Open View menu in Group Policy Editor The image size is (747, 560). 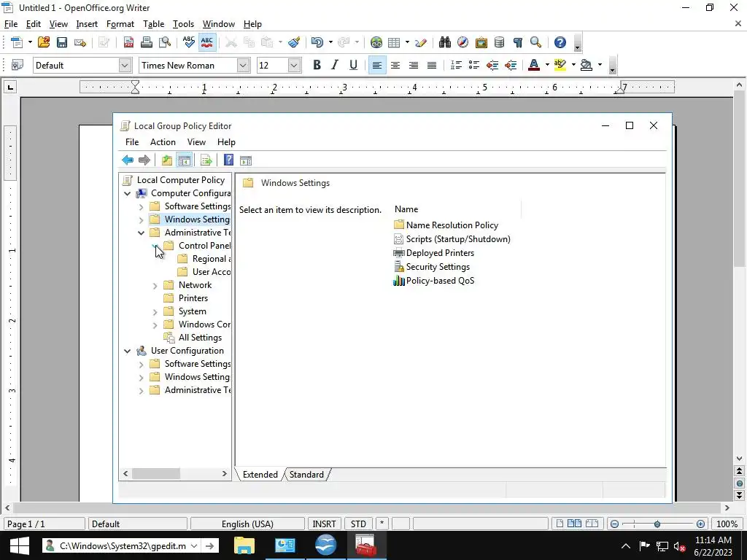196,142
